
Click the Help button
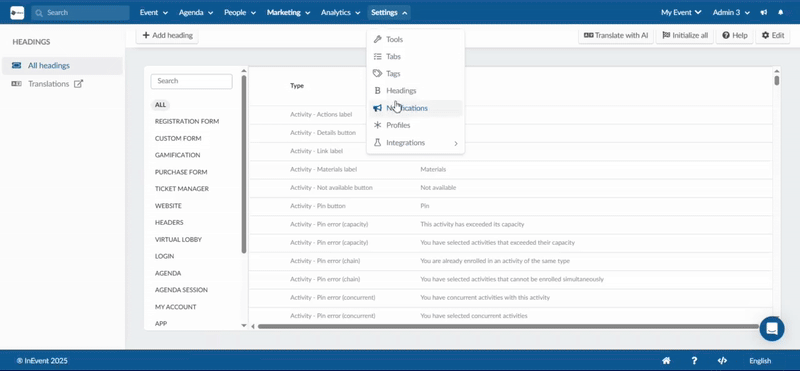(x=735, y=36)
